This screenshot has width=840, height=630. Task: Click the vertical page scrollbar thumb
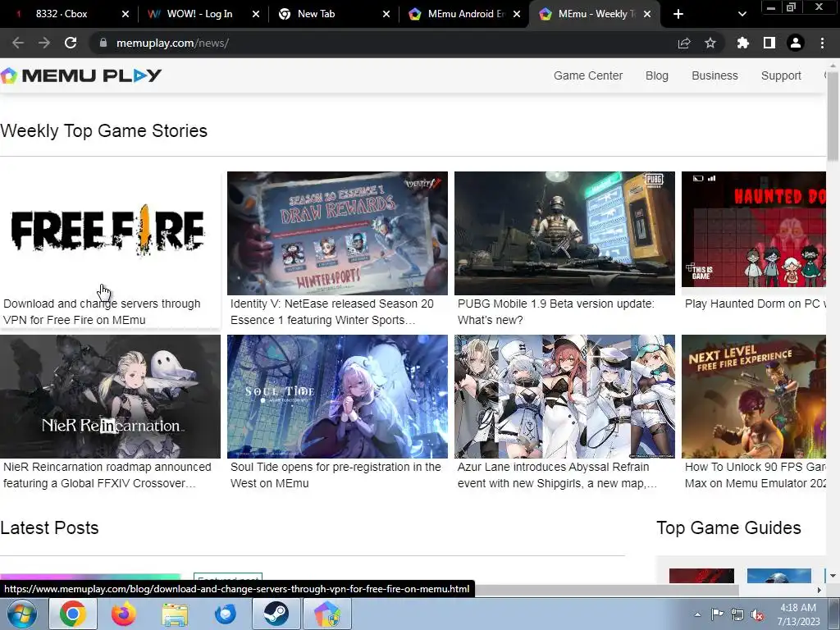pos(833,115)
